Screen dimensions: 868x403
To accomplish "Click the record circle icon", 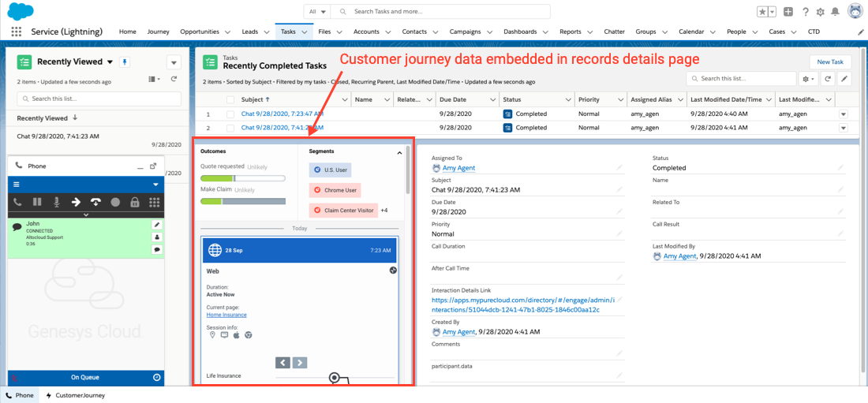I will point(115,202).
